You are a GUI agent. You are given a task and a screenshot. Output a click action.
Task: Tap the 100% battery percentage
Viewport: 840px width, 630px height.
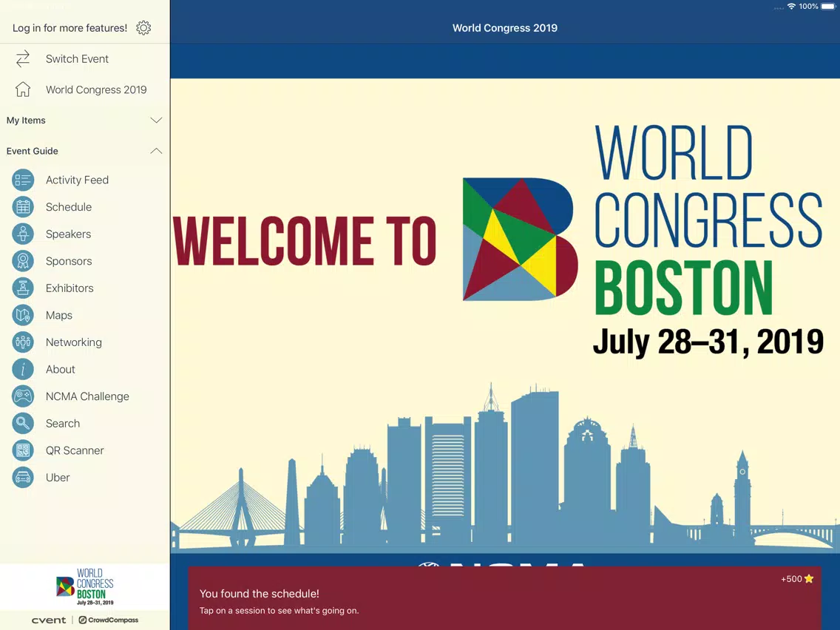click(808, 7)
